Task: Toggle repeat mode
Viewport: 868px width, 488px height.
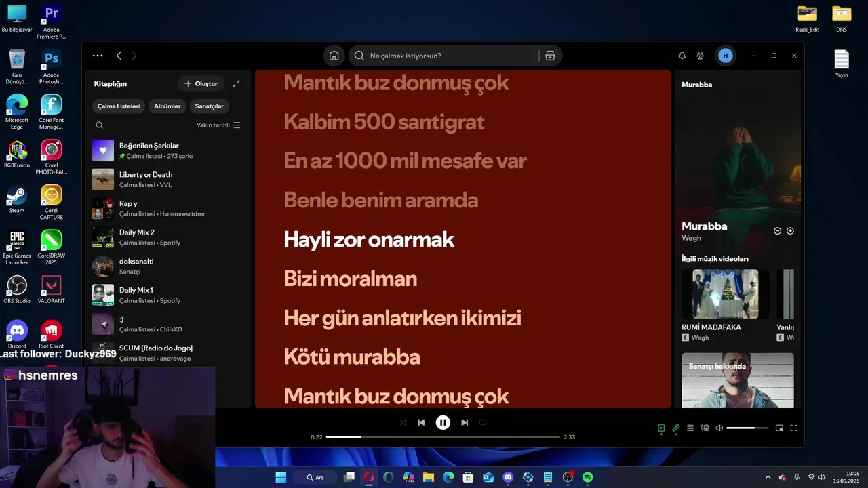Action: coord(483,422)
